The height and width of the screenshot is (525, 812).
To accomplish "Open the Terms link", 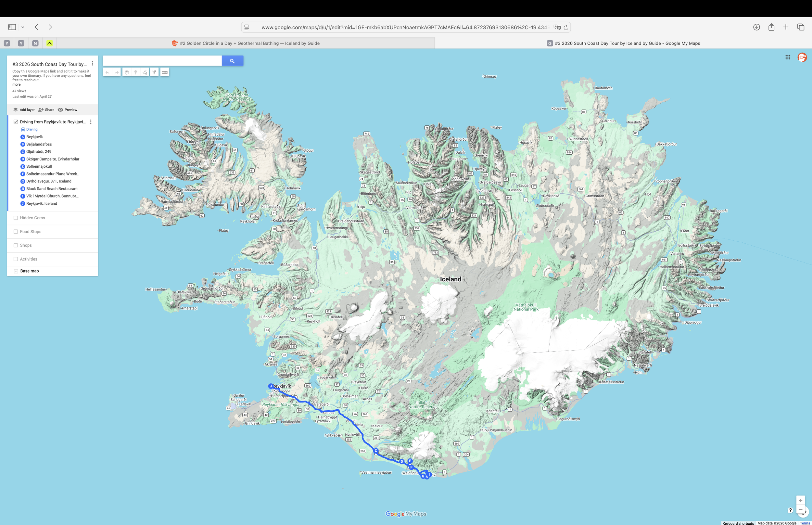I will [805, 523].
